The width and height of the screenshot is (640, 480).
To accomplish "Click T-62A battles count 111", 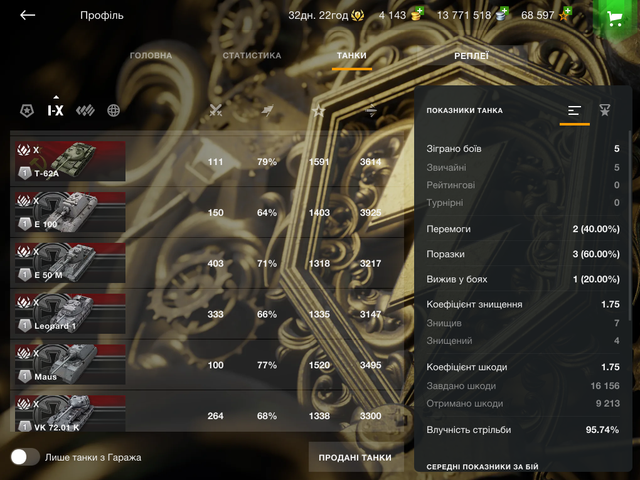I will [216, 162].
